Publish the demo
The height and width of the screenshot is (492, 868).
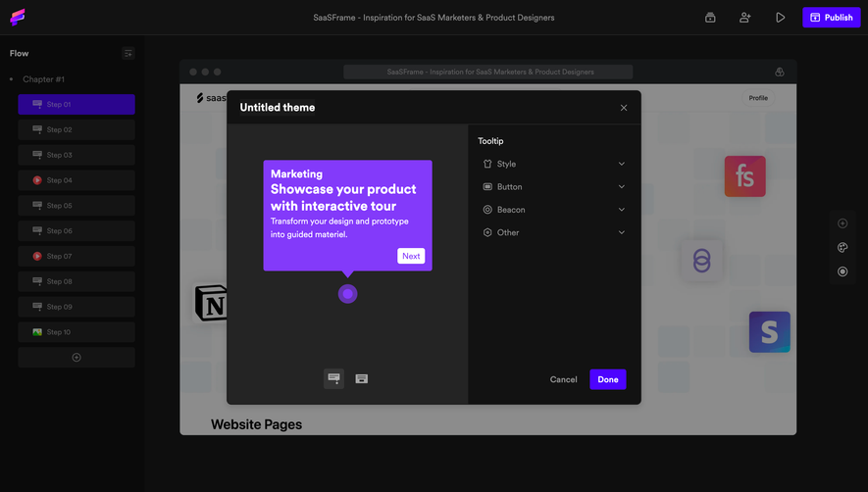(832, 18)
